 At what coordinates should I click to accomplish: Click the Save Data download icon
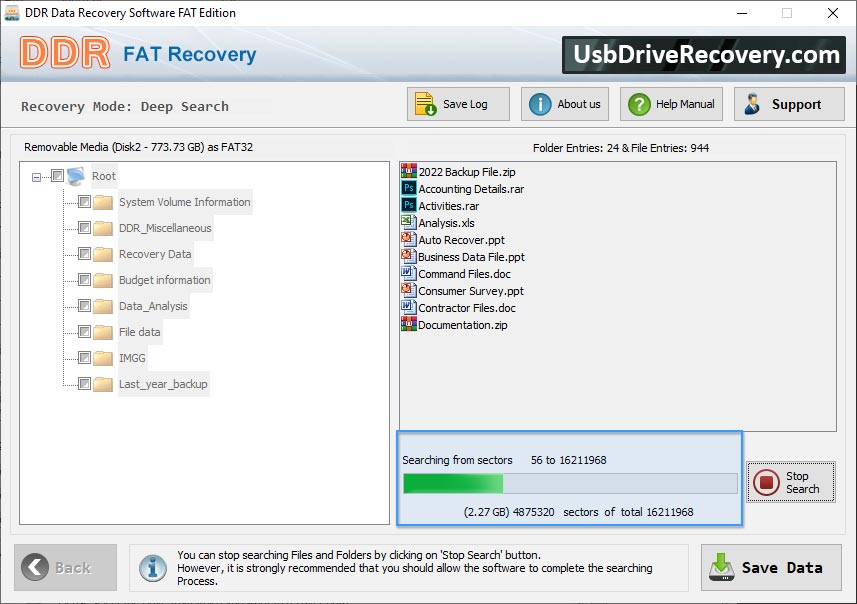pyautogui.click(x=721, y=567)
